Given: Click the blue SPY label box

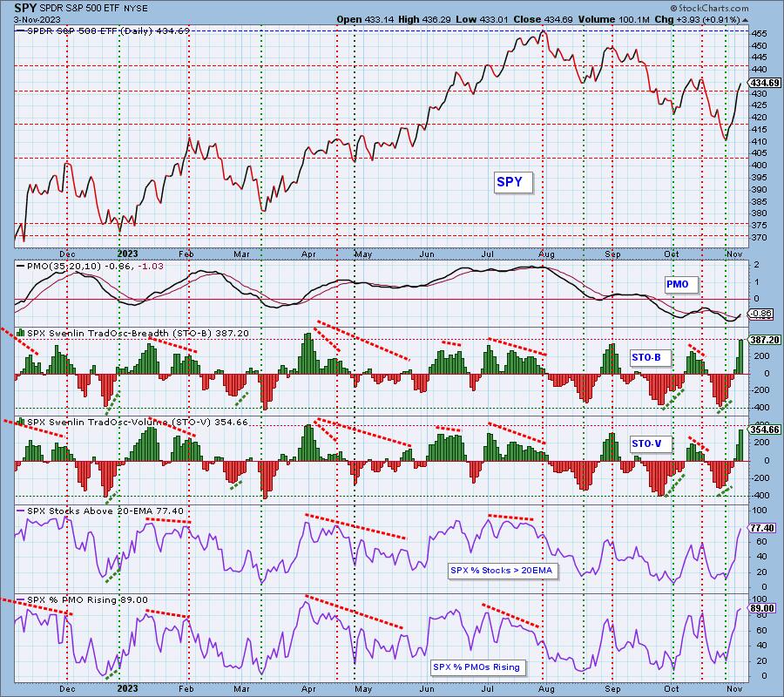Looking at the screenshot, I should pyautogui.click(x=513, y=182).
